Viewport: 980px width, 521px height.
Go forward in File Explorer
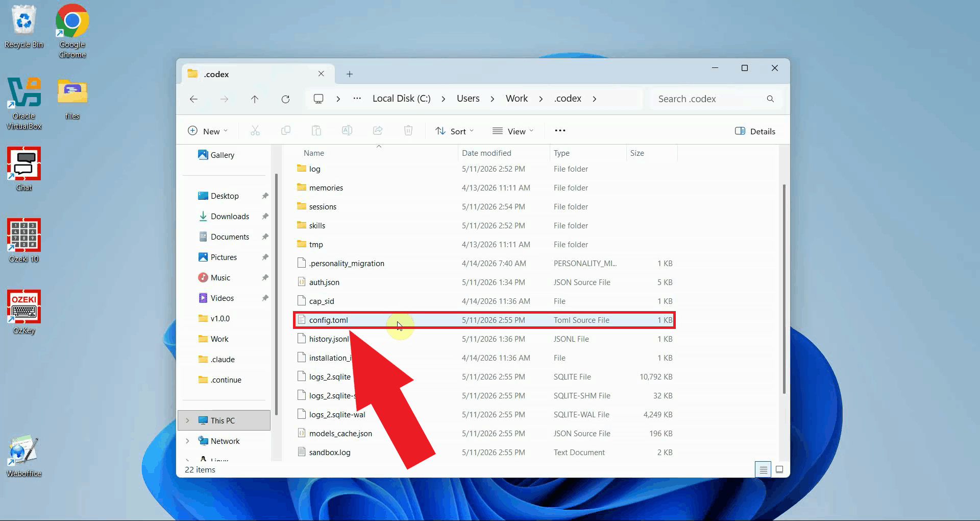224,99
